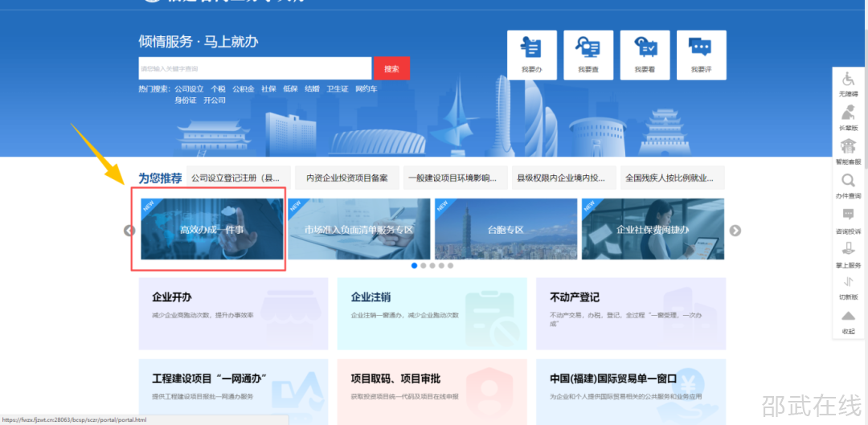Select the second carousel pagination dot
This screenshot has width=868, height=425.
tap(424, 265)
